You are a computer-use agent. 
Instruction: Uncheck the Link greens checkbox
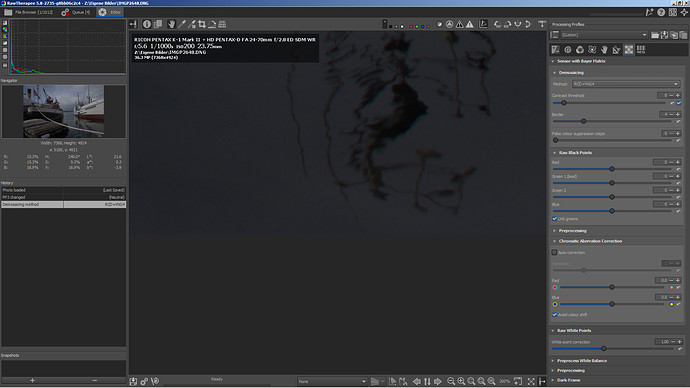(554, 219)
